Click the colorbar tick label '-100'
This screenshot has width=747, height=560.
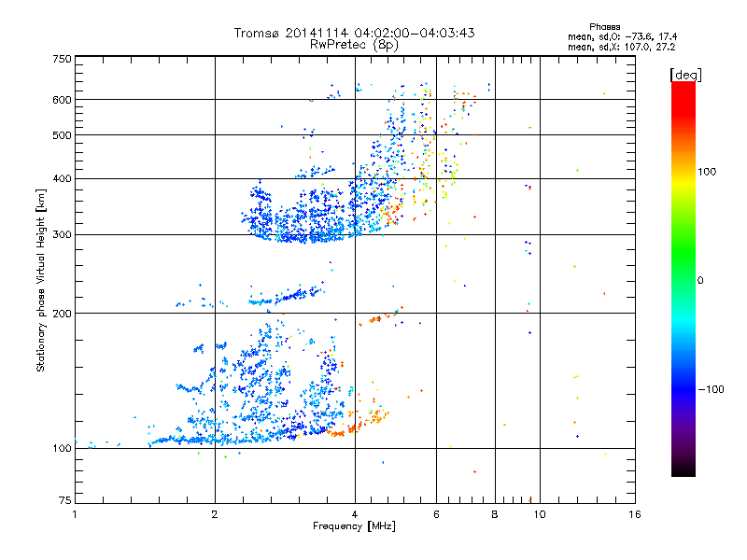[711, 389]
